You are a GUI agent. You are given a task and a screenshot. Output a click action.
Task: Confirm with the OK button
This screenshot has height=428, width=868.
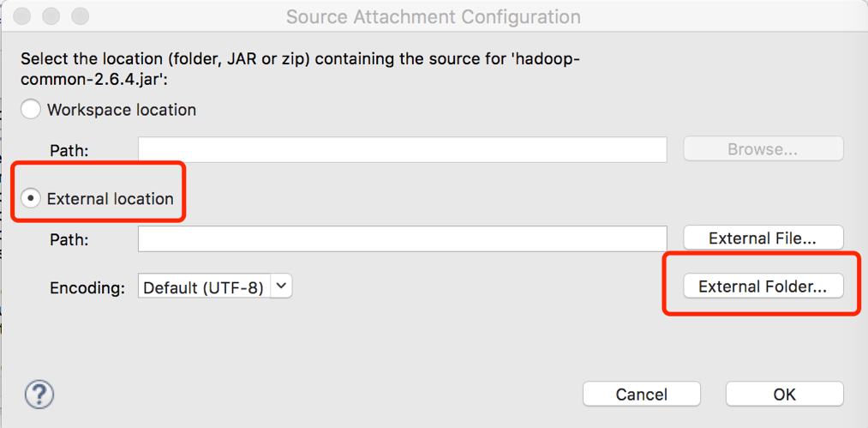784,395
